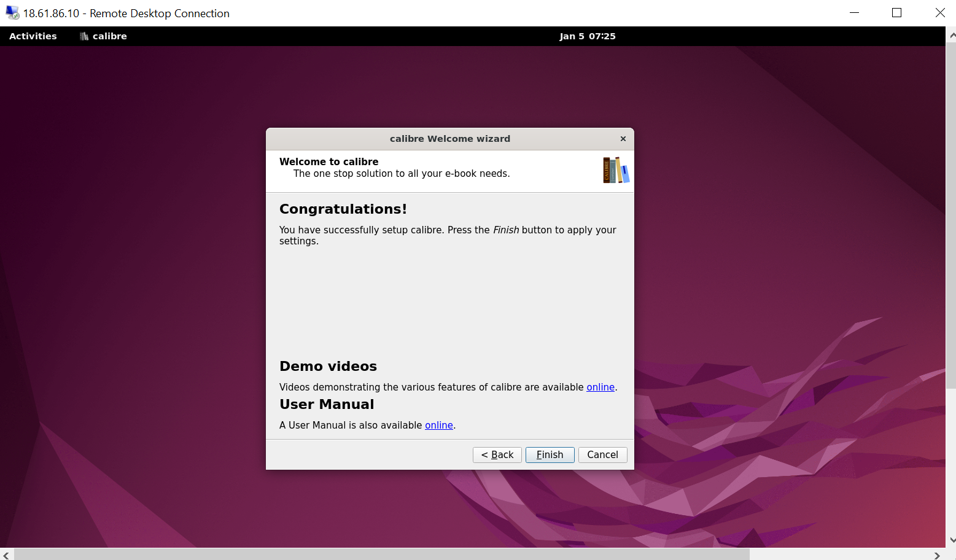Click the Finish button in the wizard

point(550,454)
